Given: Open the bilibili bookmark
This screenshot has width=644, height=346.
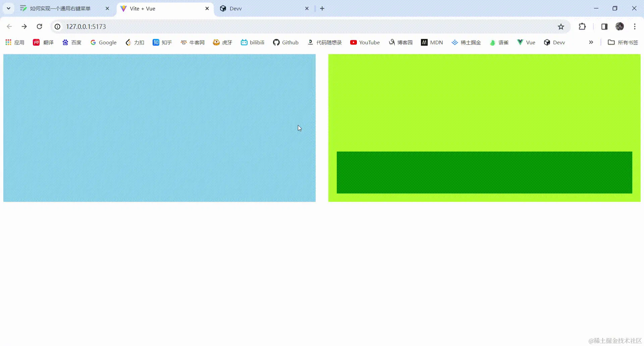Looking at the screenshot, I should pyautogui.click(x=253, y=43).
